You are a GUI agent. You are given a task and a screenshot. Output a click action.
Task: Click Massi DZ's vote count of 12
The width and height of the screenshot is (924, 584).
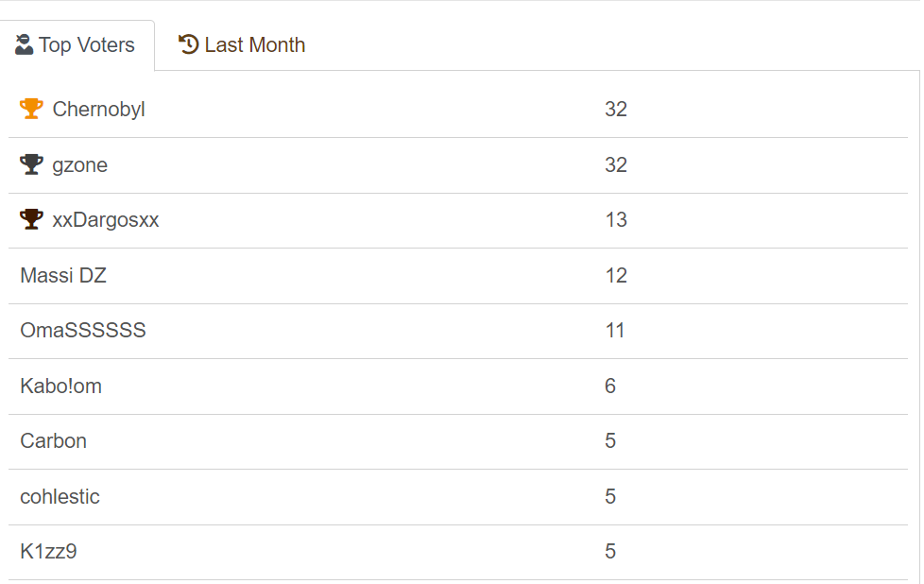pyautogui.click(x=616, y=276)
